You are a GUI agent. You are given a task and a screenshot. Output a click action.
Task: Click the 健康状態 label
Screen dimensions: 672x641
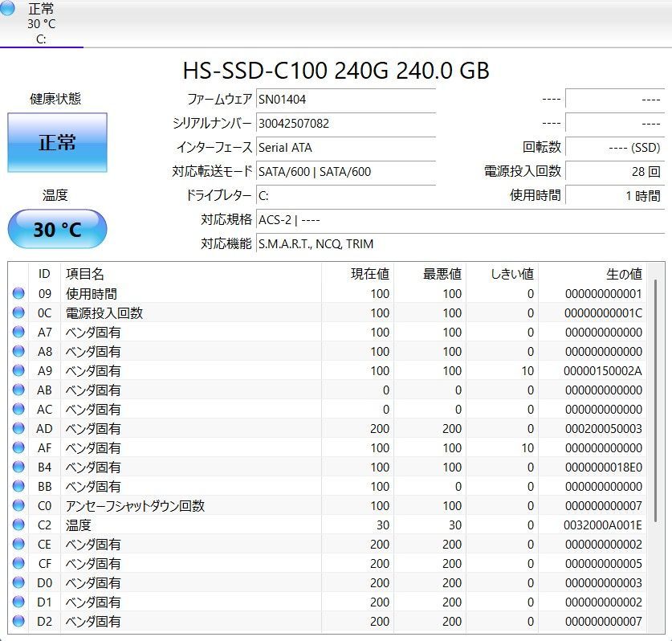[x=55, y=99]
